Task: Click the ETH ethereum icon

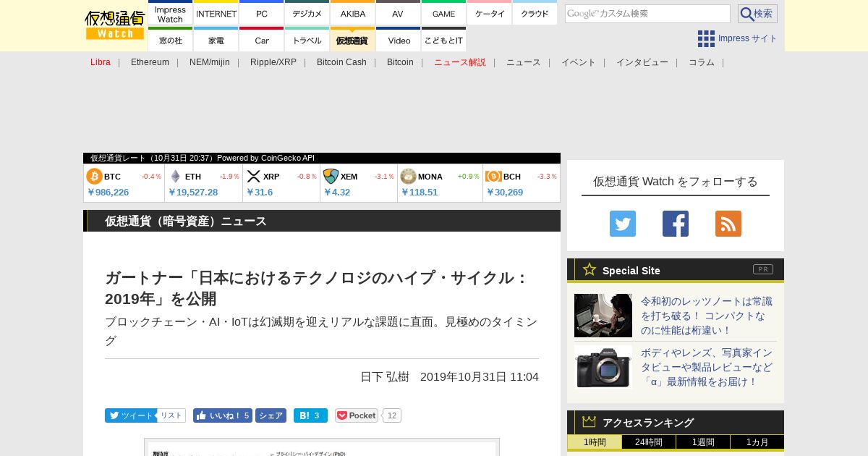Action: [175, 176]
